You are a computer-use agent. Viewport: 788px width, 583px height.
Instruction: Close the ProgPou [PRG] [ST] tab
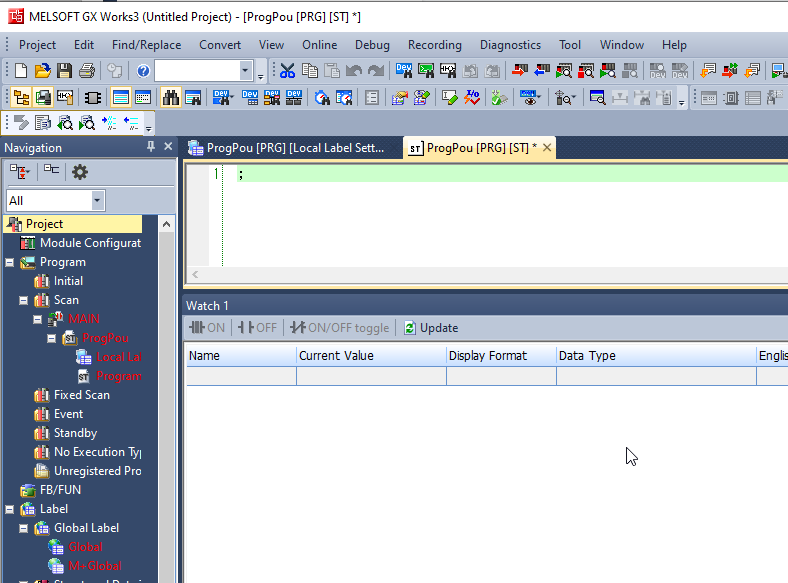tap(547, 148)
